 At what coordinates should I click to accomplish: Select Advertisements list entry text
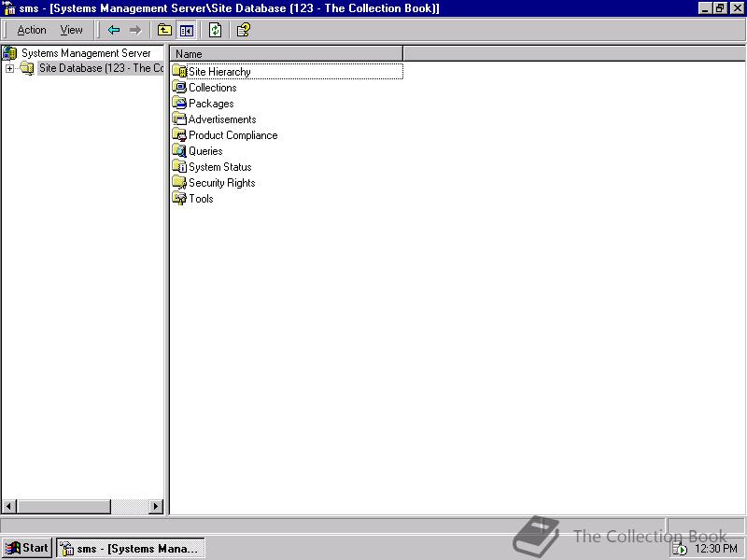[222, 119]
